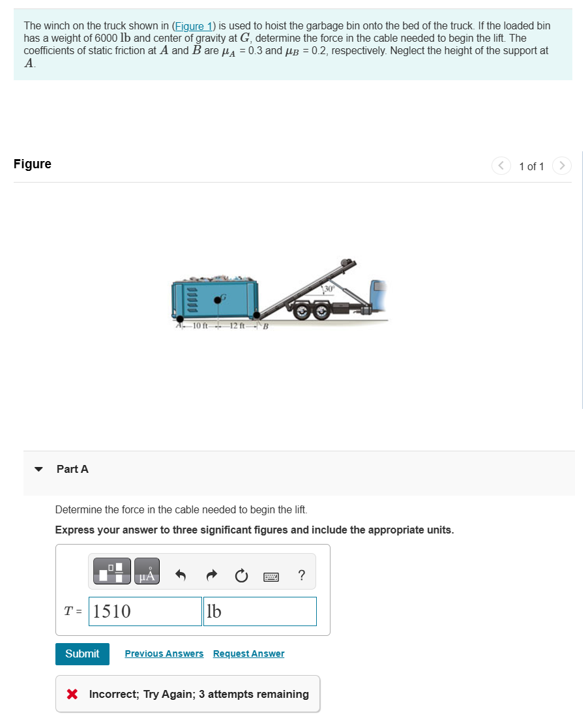The width and height of the screenshot is (588, 722).
Task: Reset the answer with the circular arrow
Action: coord(241,575)
